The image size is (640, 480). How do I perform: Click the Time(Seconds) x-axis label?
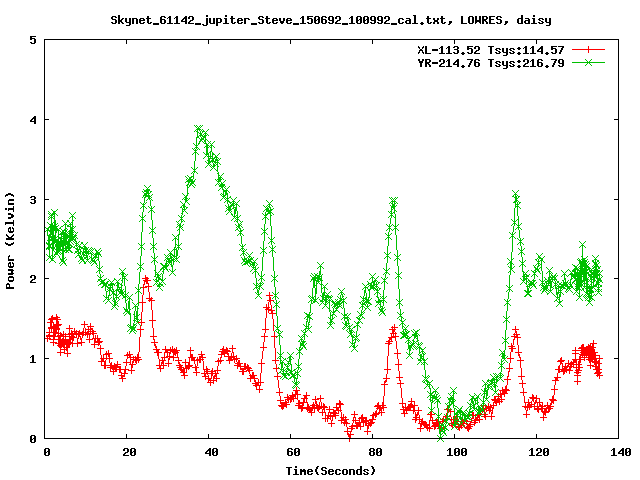pyautogui.click(x=330, y=470)
